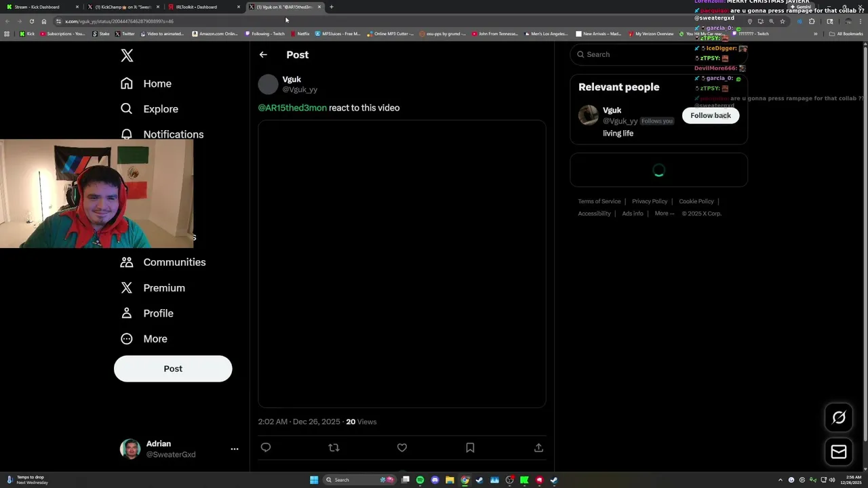
Task: Open Adrian account avatar
Action: coord(130,449)
